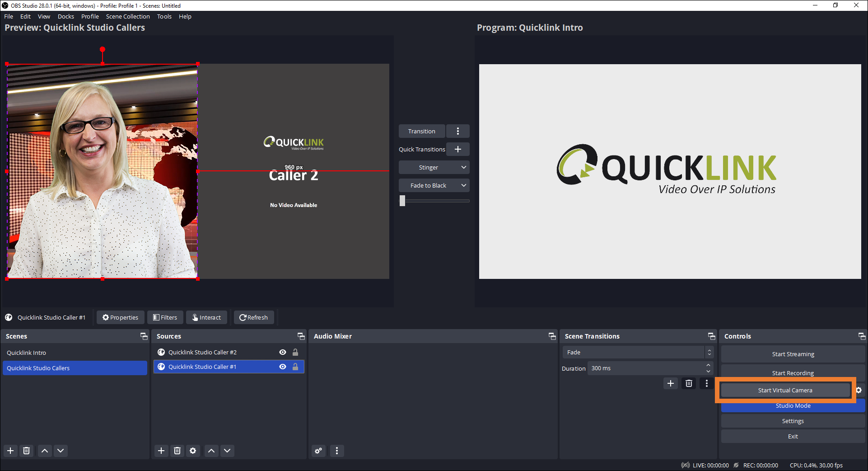Click browser source icon of Caller #2
This screenshot has width=868, height=471.
coord(161,352)
